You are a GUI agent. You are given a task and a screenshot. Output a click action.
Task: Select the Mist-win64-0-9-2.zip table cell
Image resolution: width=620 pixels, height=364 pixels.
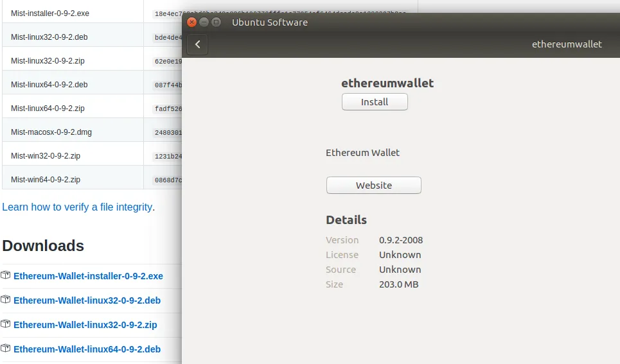tap(73, 177)
